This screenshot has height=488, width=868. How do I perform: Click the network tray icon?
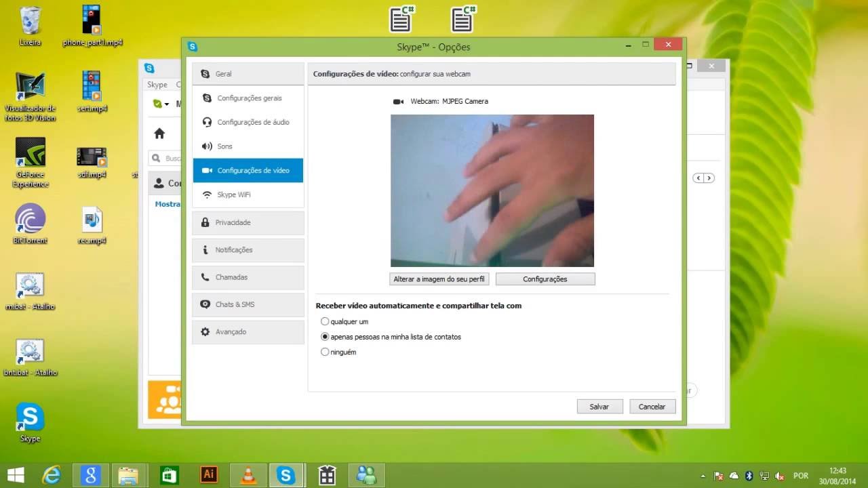click(x=765, y=476)
